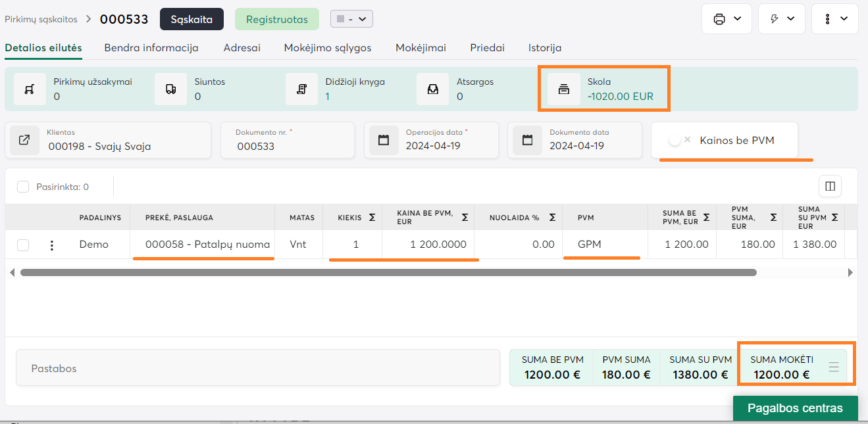Open row actions menu for Demo line

click(52, 245)
